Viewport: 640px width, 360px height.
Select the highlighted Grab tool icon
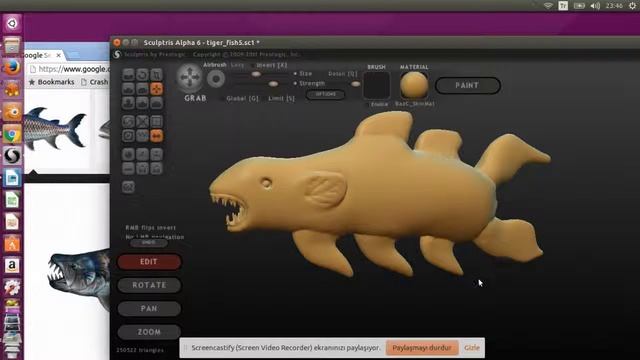click(156, 89)
